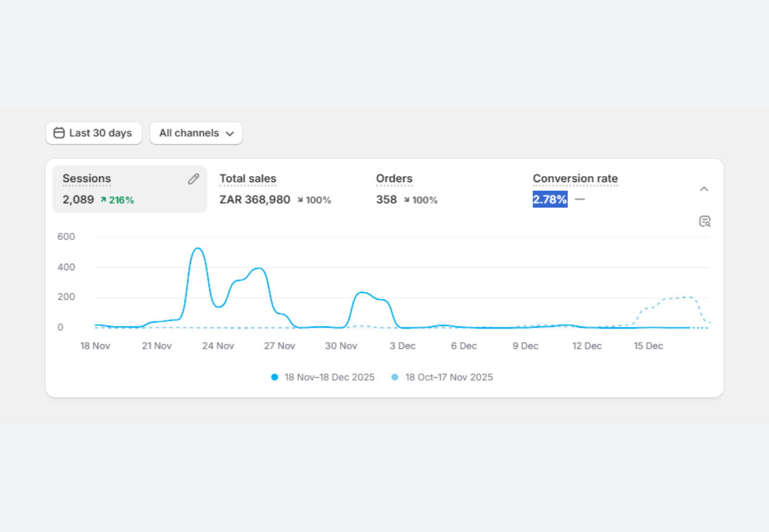Toggle the 18 Oct–17 Nov 2025 legend label

click(x=448, y=377)
